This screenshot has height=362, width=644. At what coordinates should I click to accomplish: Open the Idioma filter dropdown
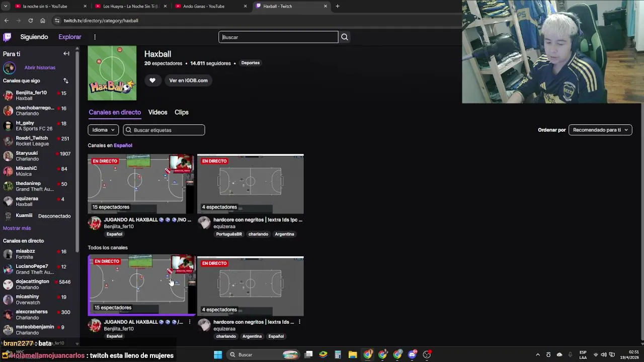coord(103,130)
